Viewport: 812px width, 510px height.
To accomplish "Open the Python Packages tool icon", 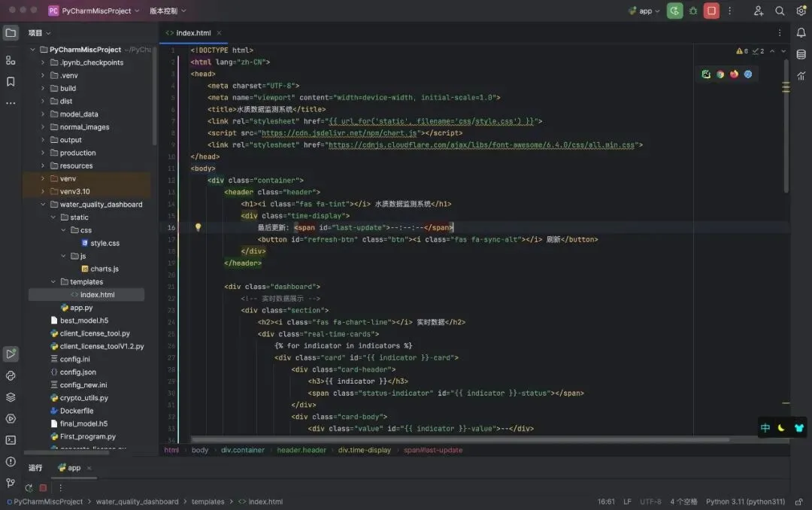I will (11, 376).
